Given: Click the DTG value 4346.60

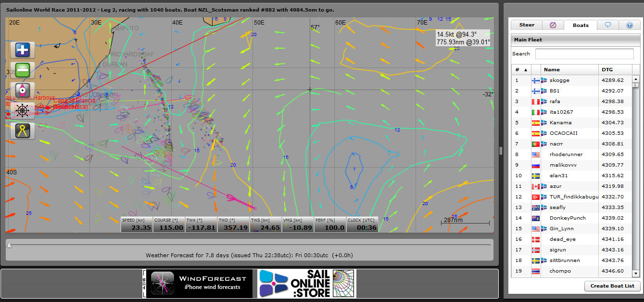Looking at the screenshot, I should click(612, 271).
